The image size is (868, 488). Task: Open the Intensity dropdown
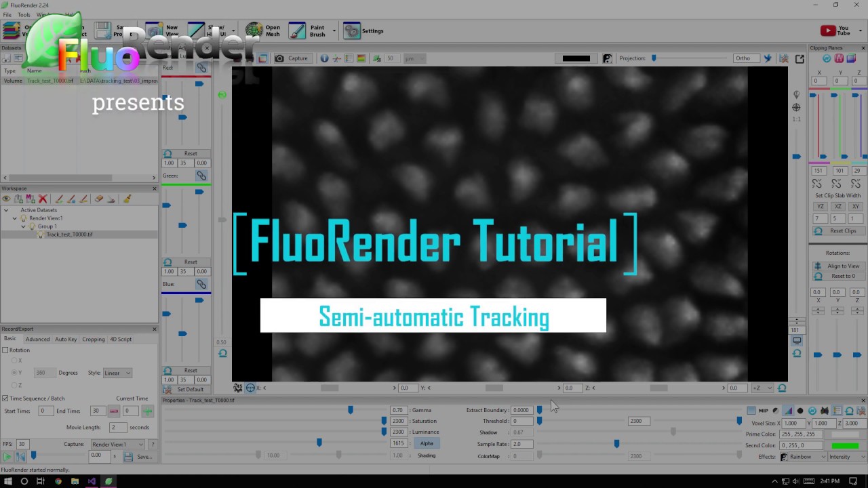tap(847, 457)
